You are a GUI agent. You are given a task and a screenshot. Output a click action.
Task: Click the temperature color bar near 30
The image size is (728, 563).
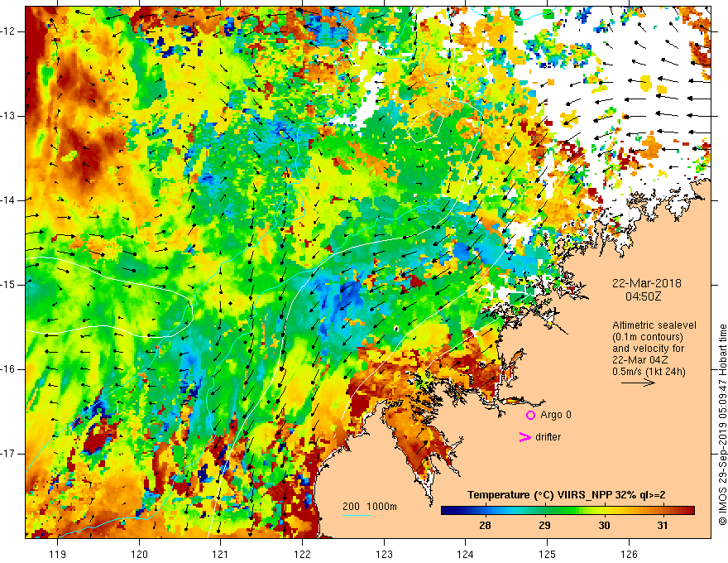(x=604, y=511)
